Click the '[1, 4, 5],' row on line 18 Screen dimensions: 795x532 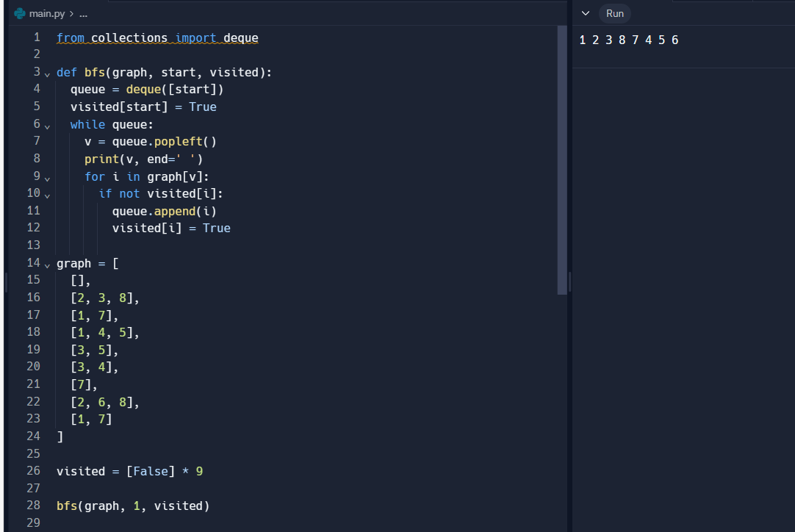[105, 332]
